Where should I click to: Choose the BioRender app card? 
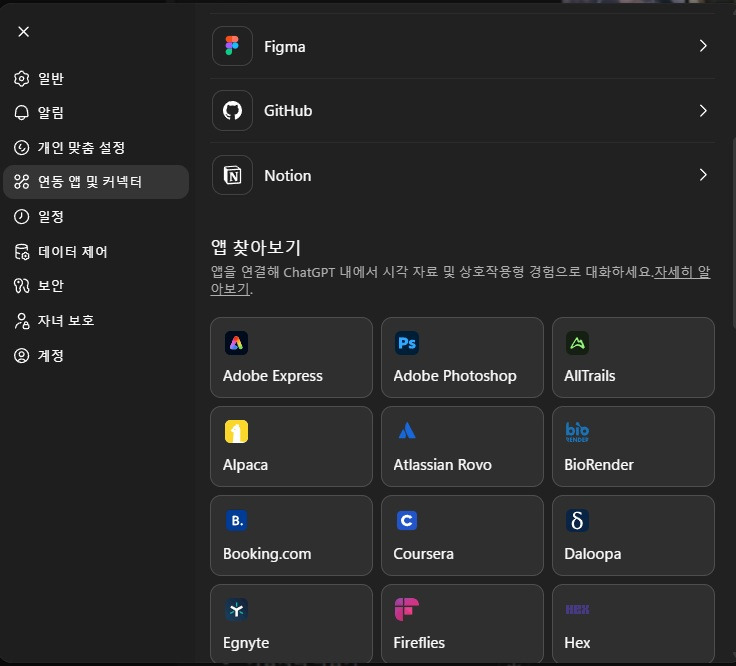click(x=633, y=446)
